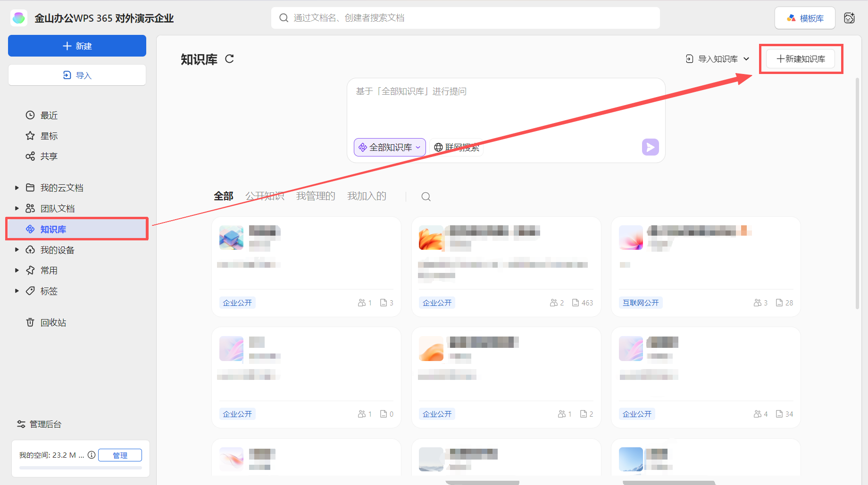The height and width of the screenshot is (485, 868).
Task: Click info icon beside 我的空间
Action: pyautogui.click(x=92, y=455)
